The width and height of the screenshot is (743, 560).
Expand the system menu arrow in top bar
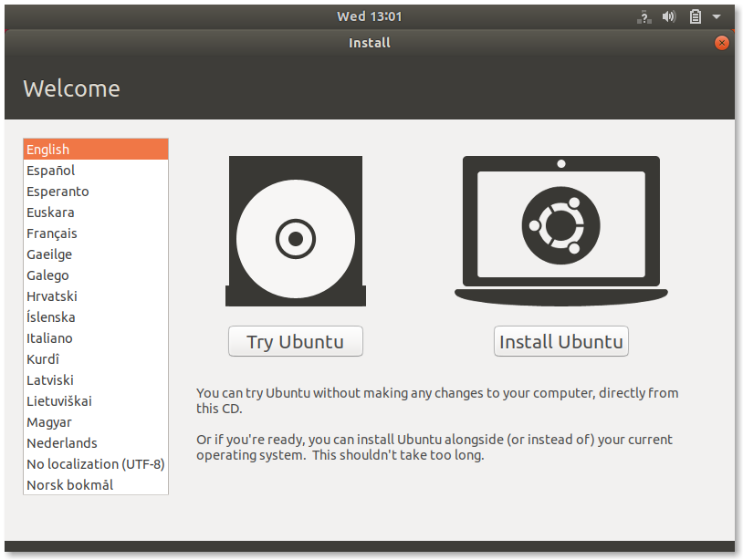(717, 17)
